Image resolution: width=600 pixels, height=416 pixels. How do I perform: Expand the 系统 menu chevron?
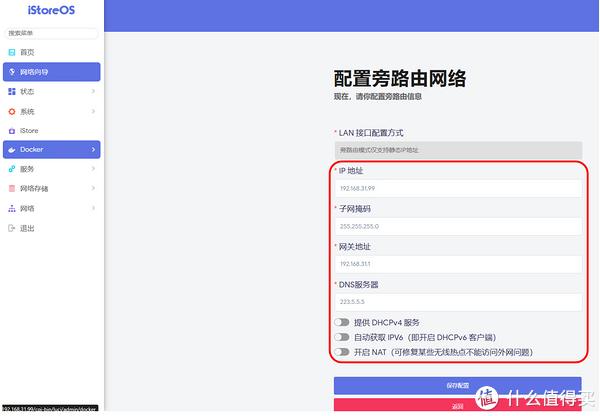93,111
